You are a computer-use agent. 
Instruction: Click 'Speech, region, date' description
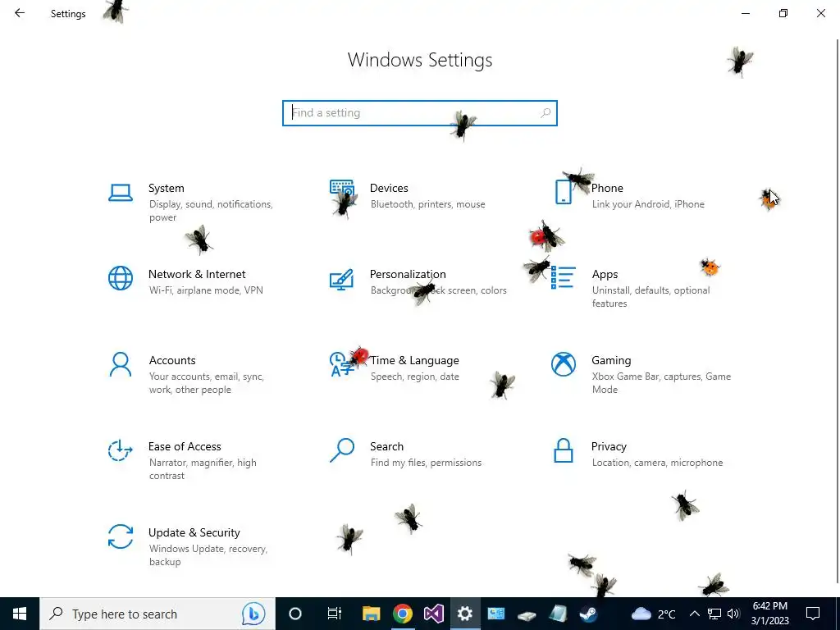tap(414, 377)
